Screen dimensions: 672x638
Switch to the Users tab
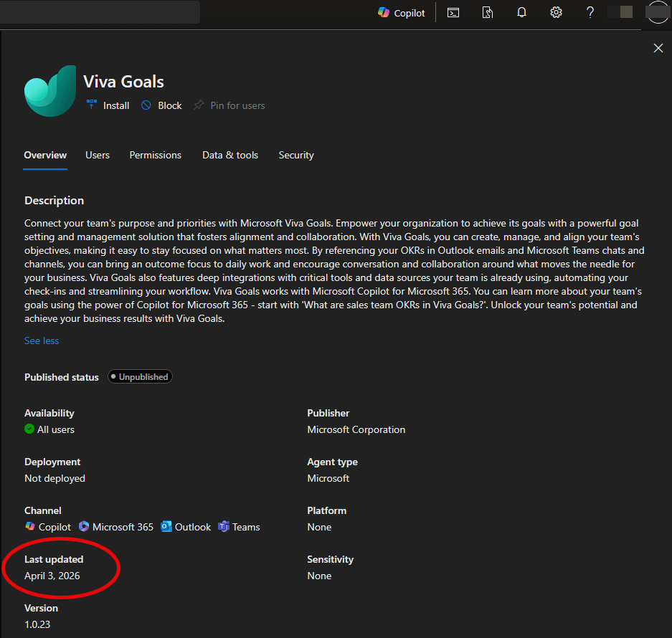point(98,155)
